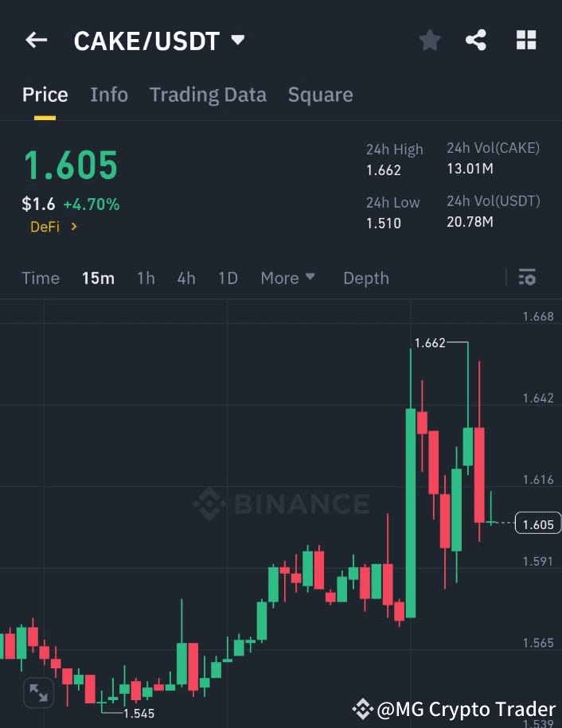Viewport: 562px width, 728px height.
Task: Select the 15m interval option
Action: [x=98, y=278]
